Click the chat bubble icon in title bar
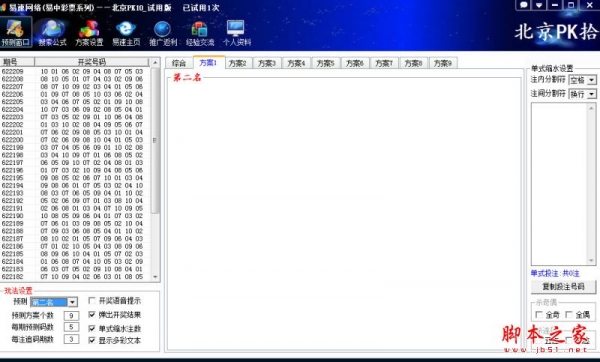Screen dimensions: 600x362 [x=523, y=5]
